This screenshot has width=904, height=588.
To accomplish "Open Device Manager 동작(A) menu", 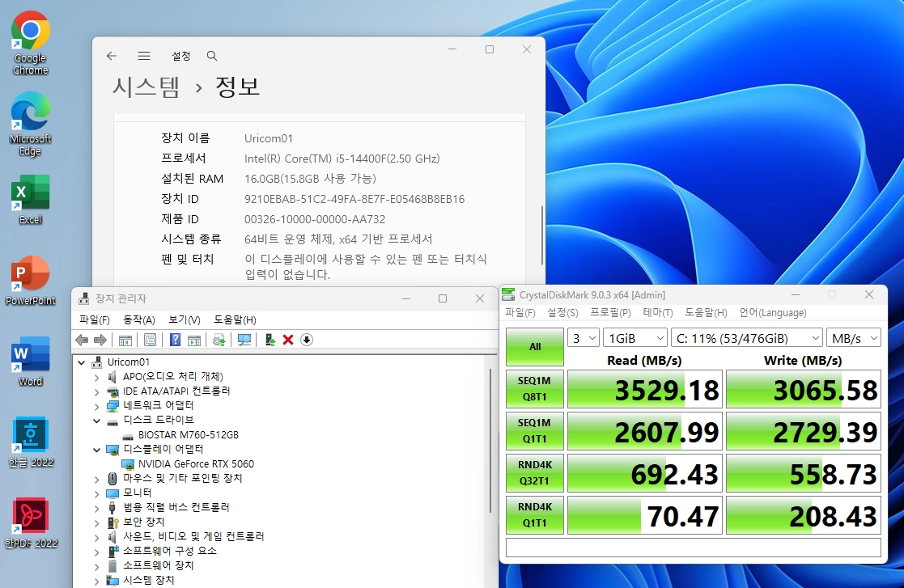I will tap(139, 319).
